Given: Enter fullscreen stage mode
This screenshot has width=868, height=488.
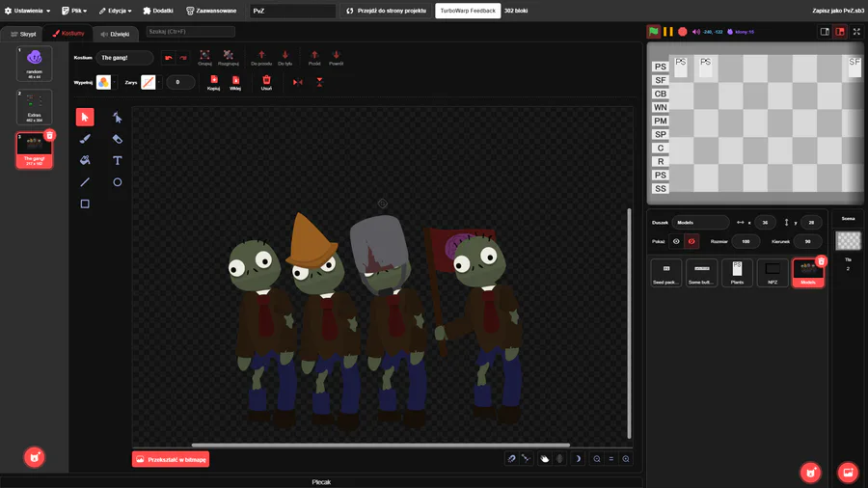Looking at the screenshot, I should point(857,32).
